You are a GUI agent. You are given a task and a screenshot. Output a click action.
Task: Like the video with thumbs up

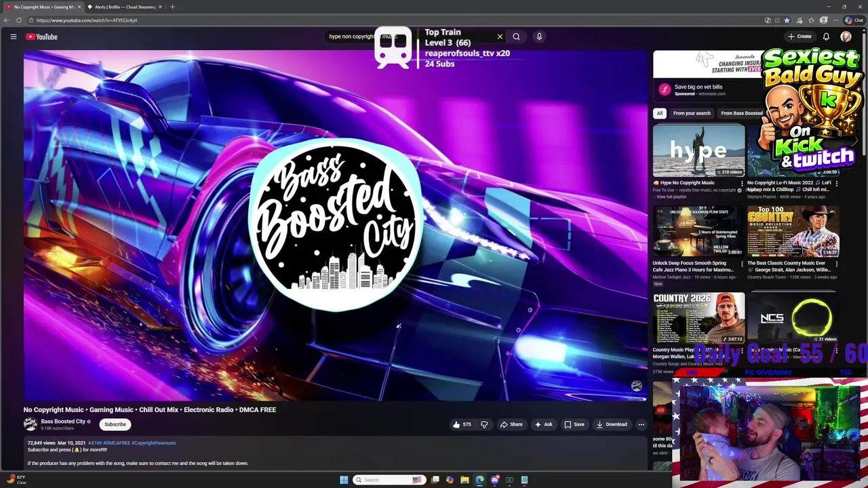(x=462, y=424)
